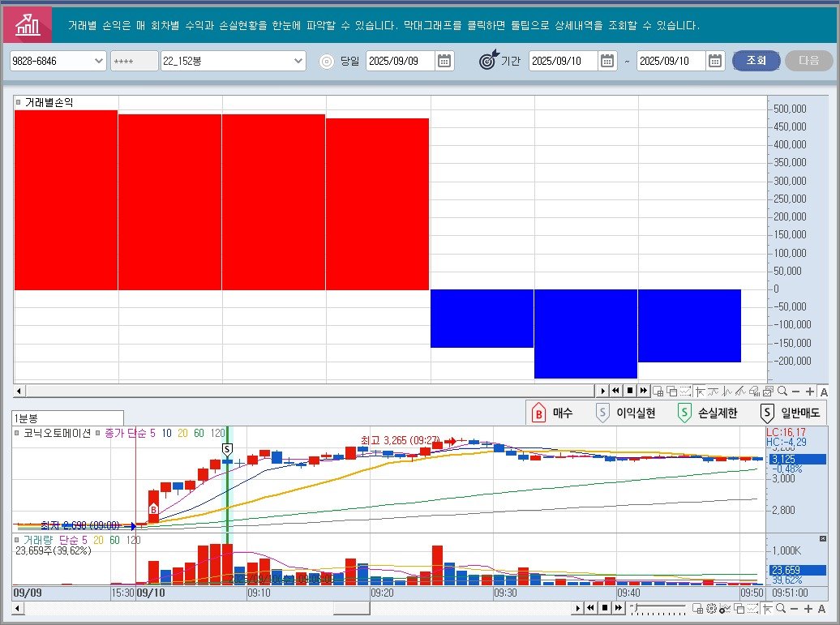Click magnifier zoom icon in profit chart toolbar

click(781, 391)
